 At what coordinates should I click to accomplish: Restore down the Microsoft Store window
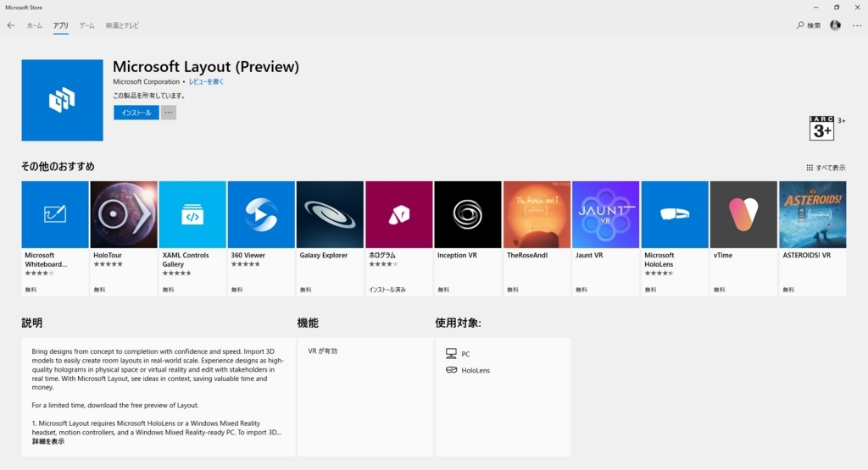coord(837,7)
